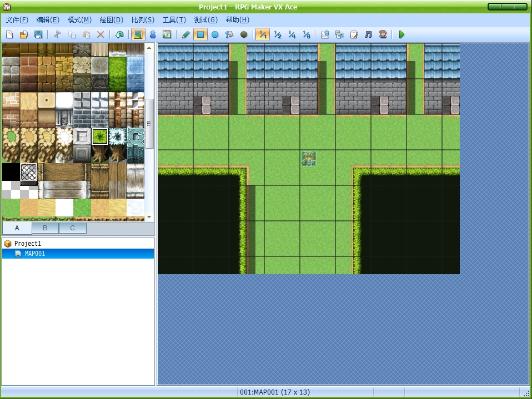Switch to Region editing mode

[167, 34]
